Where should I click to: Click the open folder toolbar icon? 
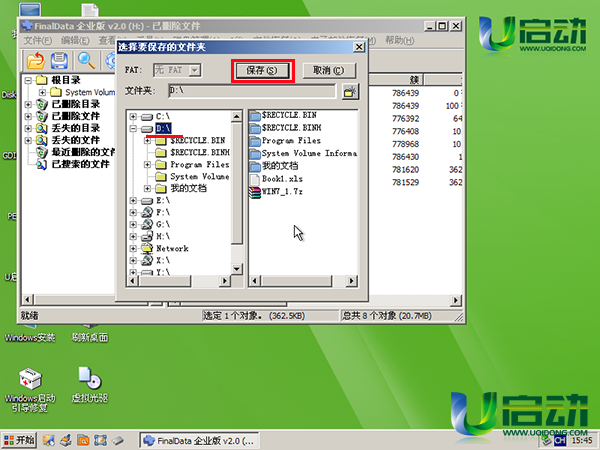click(x=35, y=60)
